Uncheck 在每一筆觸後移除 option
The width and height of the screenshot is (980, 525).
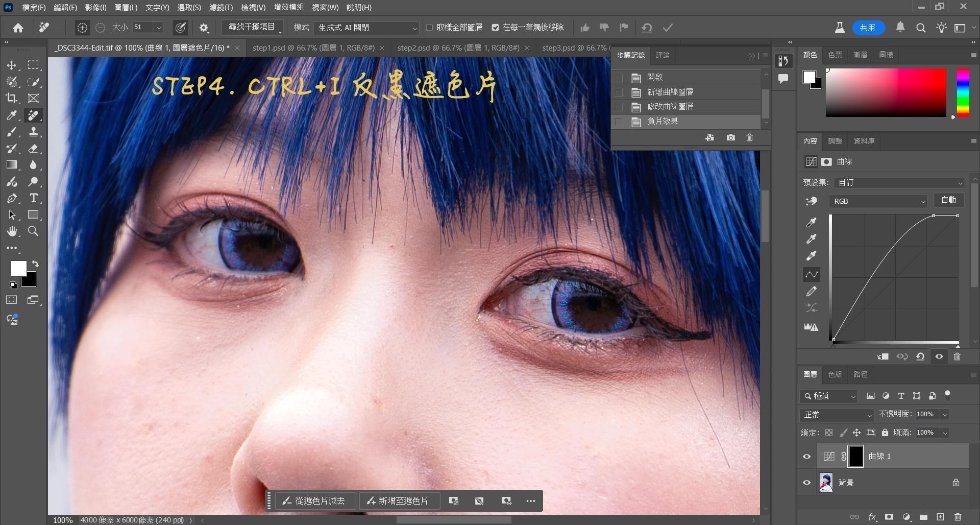point(495,28)
